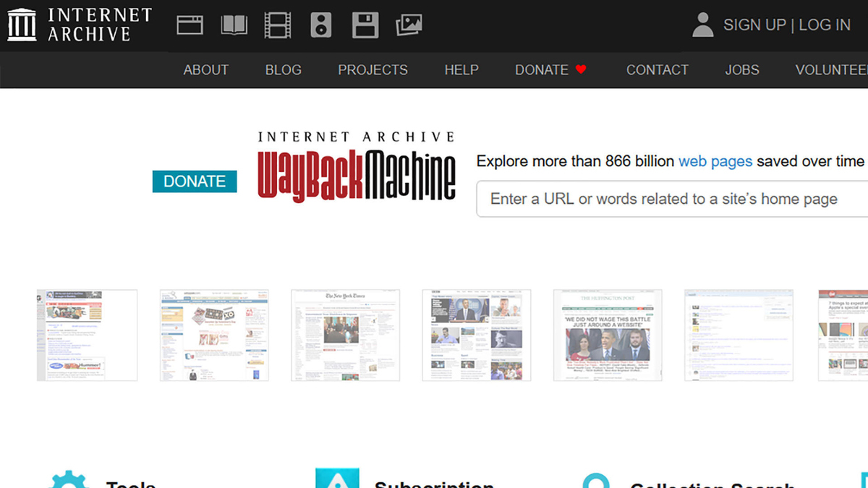The image size is (868, 488).
Task: Click the Collection Search magnifier icon
Action: click(596, 481)
